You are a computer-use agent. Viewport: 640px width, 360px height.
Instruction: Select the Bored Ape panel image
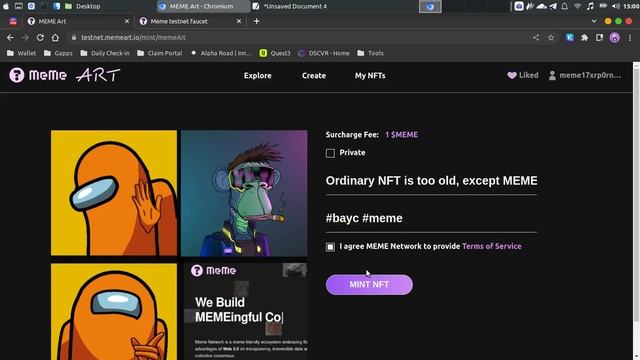[x=244, y=193]
